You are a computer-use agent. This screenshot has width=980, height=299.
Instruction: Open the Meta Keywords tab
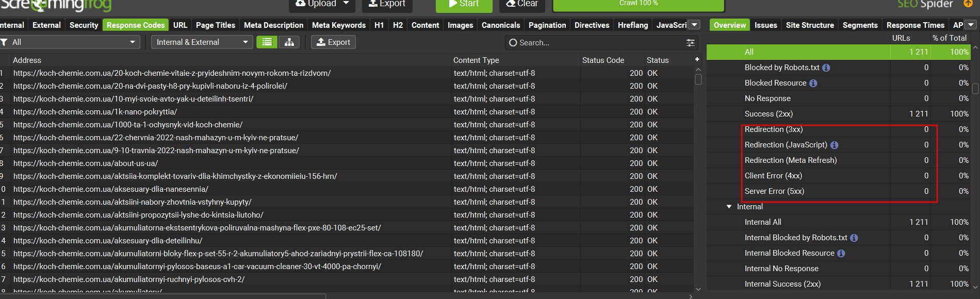point(339,25)
